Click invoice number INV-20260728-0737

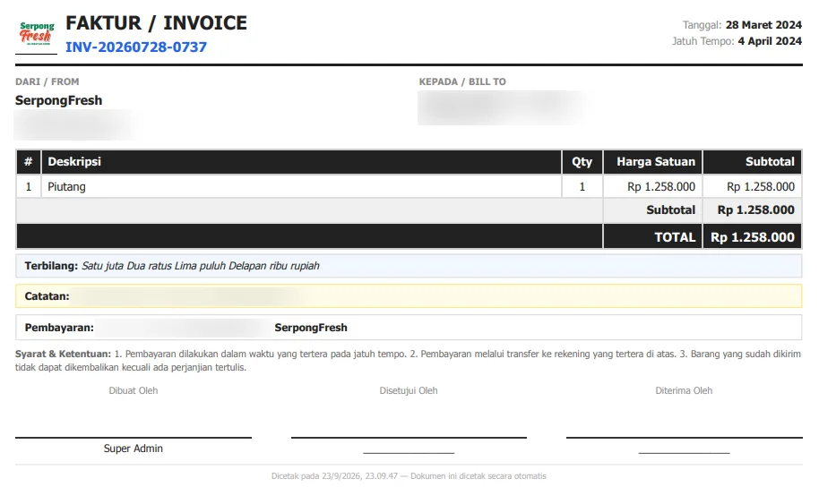click(136, 47)
